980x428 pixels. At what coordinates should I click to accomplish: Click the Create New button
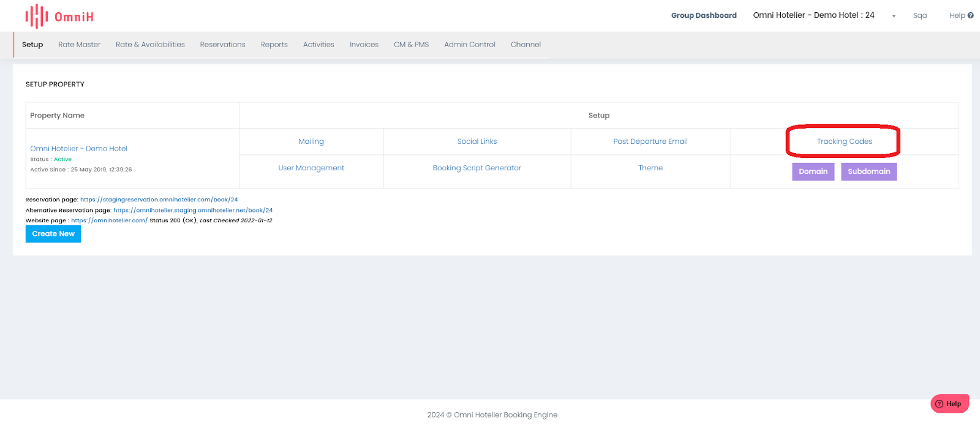point(53,234)
